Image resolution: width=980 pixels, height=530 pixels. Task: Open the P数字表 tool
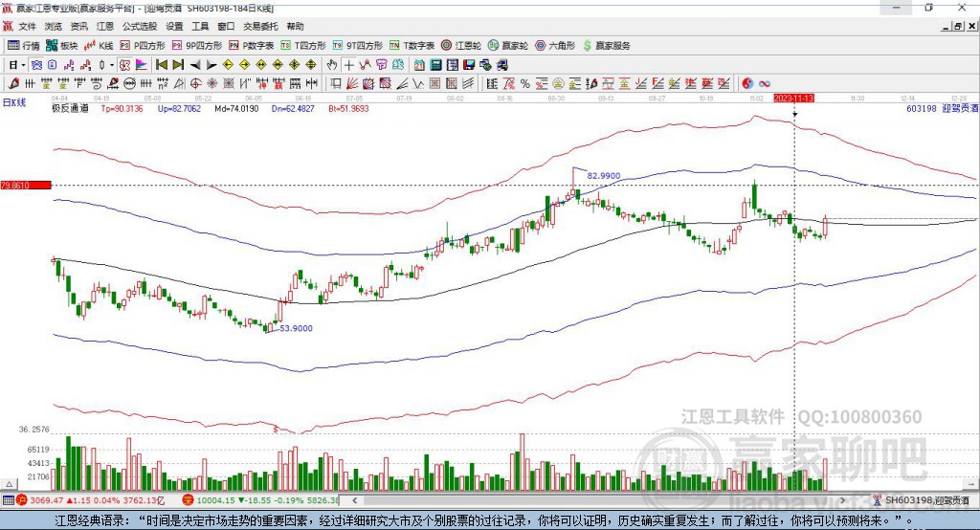click(252, 46)
